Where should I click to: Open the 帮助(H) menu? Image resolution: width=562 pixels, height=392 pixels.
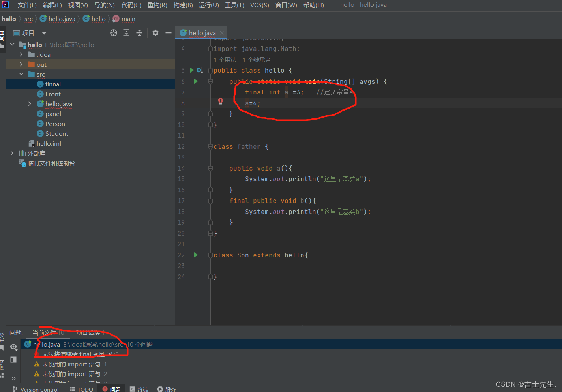coord(313,5)
